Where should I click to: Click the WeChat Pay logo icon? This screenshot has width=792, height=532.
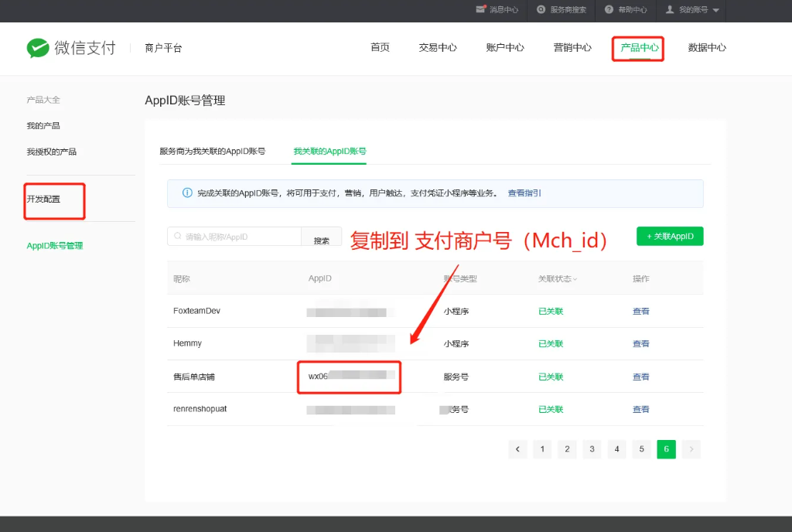pyautogui.click(x=38, y=48)
